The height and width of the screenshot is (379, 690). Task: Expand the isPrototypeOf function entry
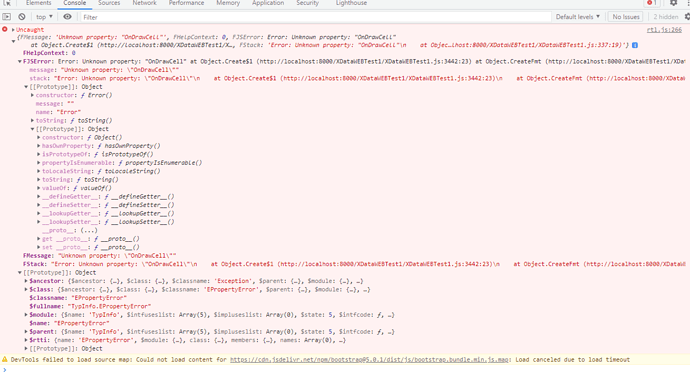(x=39, y=154)
